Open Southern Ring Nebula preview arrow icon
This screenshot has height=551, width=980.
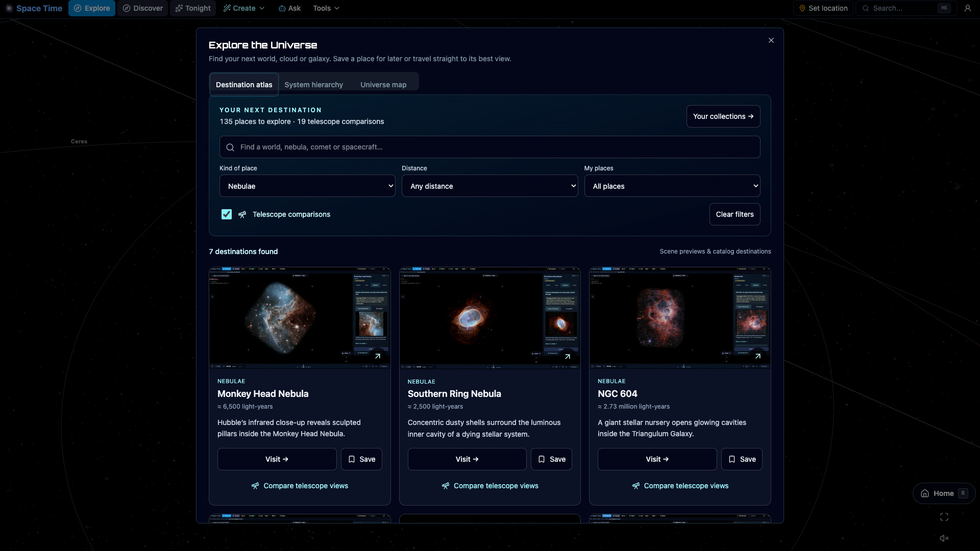tap(568, 357)
